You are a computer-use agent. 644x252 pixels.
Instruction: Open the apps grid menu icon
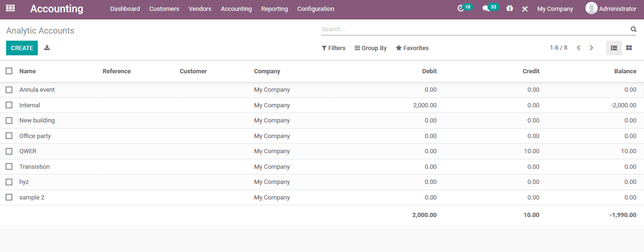[10, 9]
